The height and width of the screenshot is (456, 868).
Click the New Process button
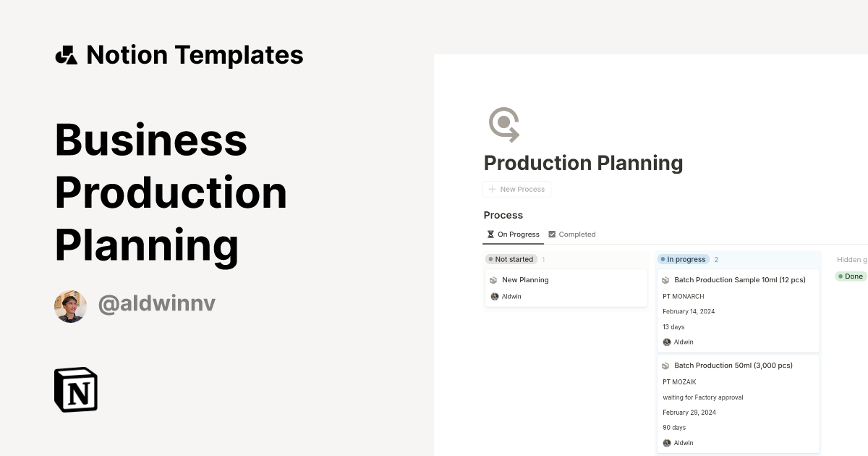(516, 189)
